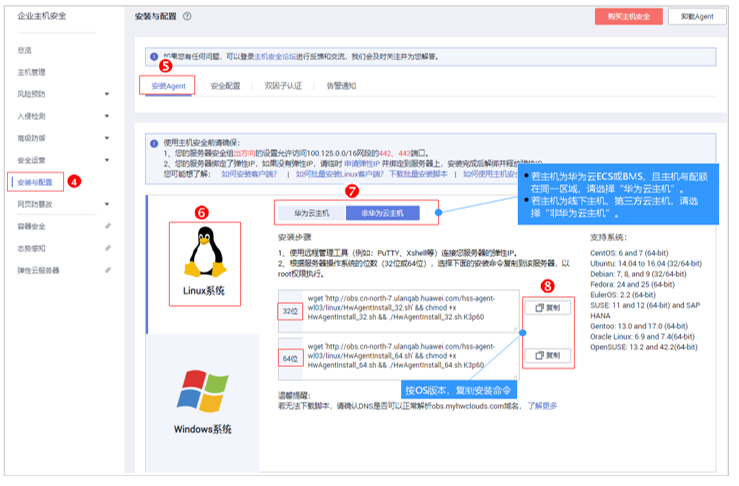Image resolution: width=739 pixels, height=486 pixels.
Task: Open the 如何安装客户端? link
Action: 249,174
